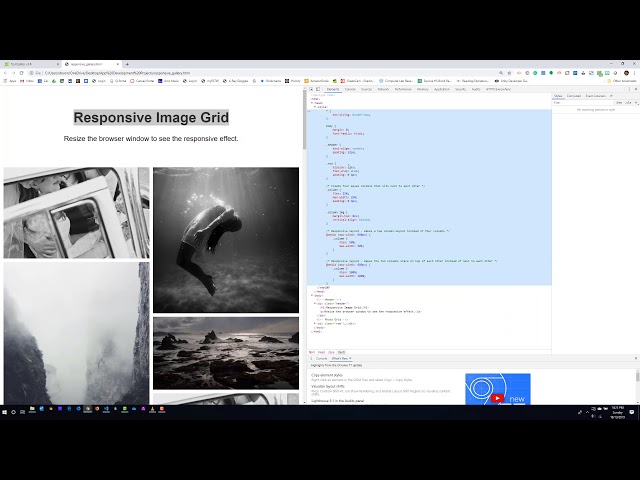Click the browser forward arrow
The width and height of the screenshot is (640, 480).
point(13,73)
